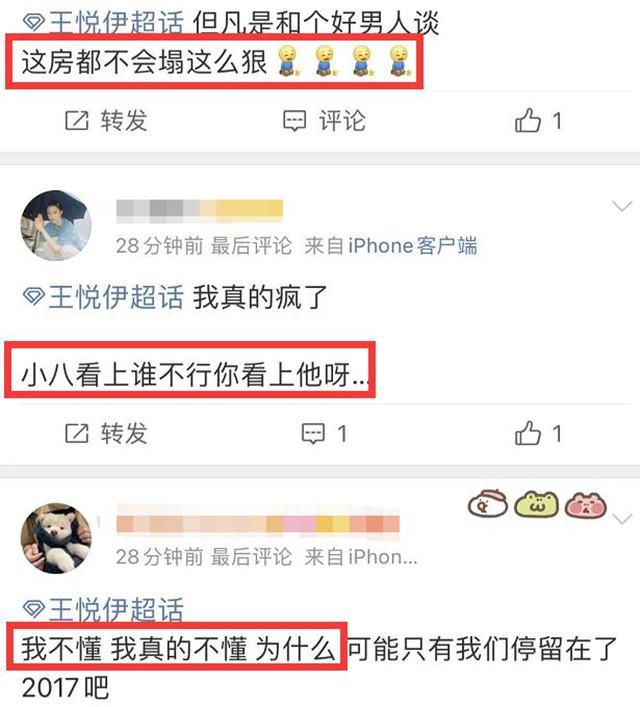Image resolution: width=640 pixels, height=707 pixels.
Task: Like the second post with thumbs-up icon
Action: [528, 433]
